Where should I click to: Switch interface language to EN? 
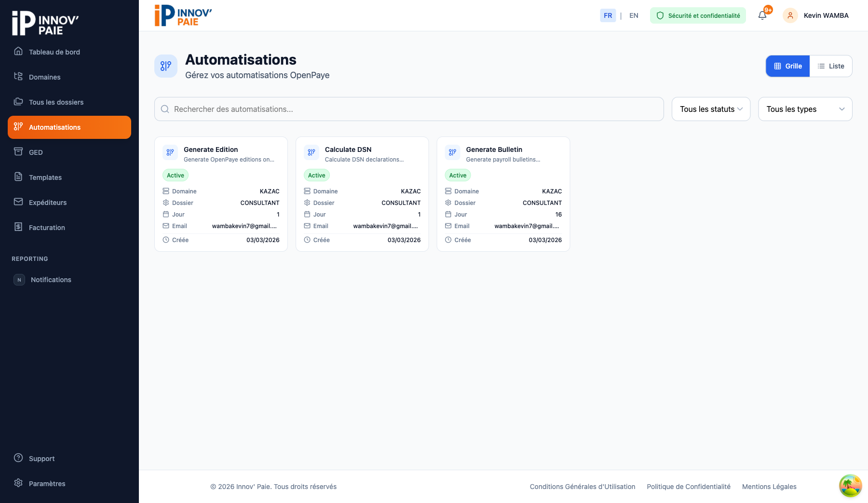tap(634, 15)
